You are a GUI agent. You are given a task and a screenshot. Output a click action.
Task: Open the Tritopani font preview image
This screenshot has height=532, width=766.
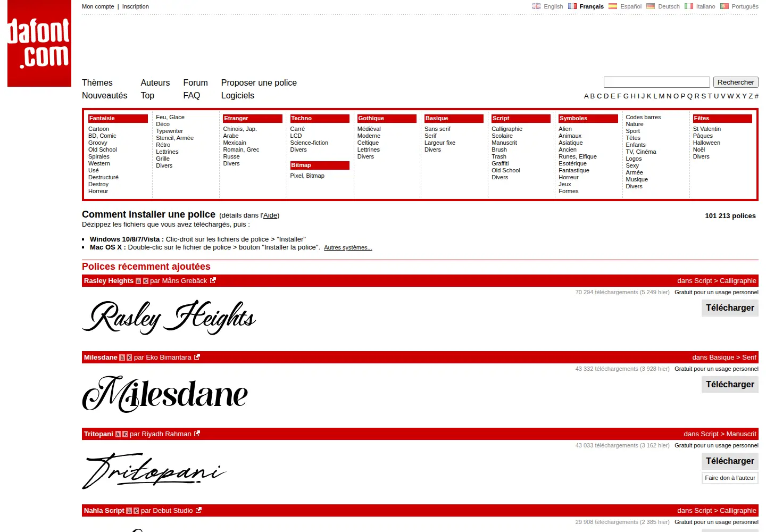[154, 471]
